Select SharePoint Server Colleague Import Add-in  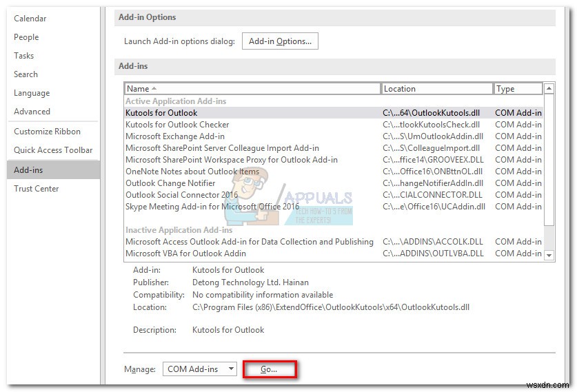(x=334, y=148)
